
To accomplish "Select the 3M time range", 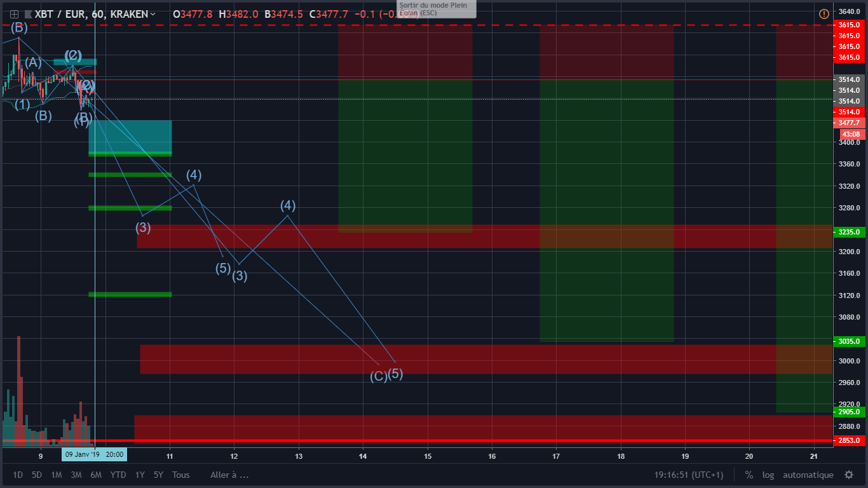I will coord(76,475).
